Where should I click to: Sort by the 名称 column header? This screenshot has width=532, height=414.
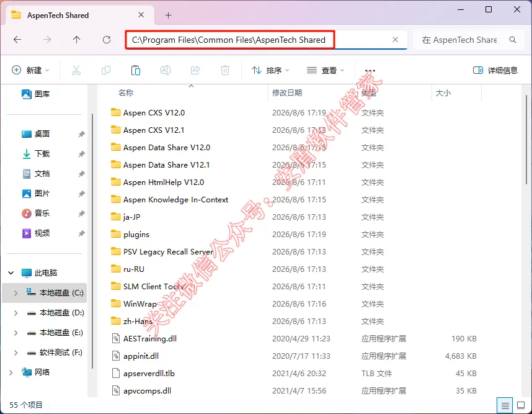[x=126, y=92]
